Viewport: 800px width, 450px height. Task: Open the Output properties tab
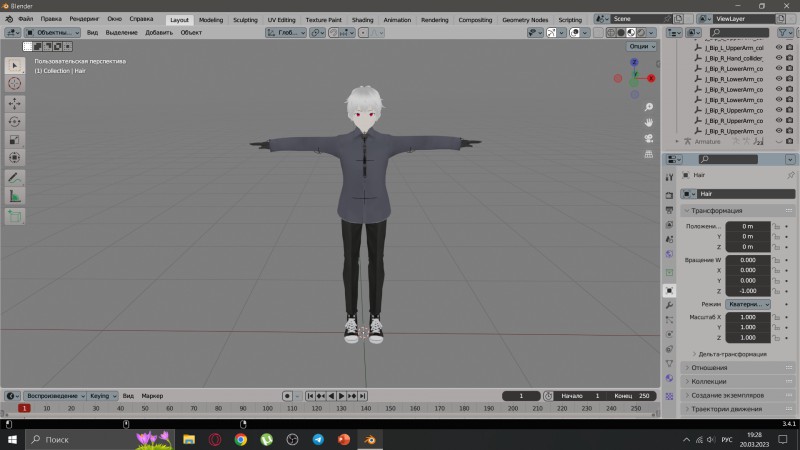(x=669, y=210)
